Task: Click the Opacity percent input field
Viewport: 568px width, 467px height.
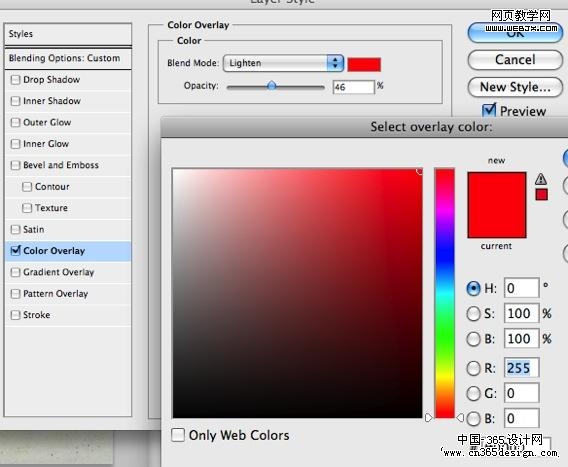Action: tap(353, 87)
